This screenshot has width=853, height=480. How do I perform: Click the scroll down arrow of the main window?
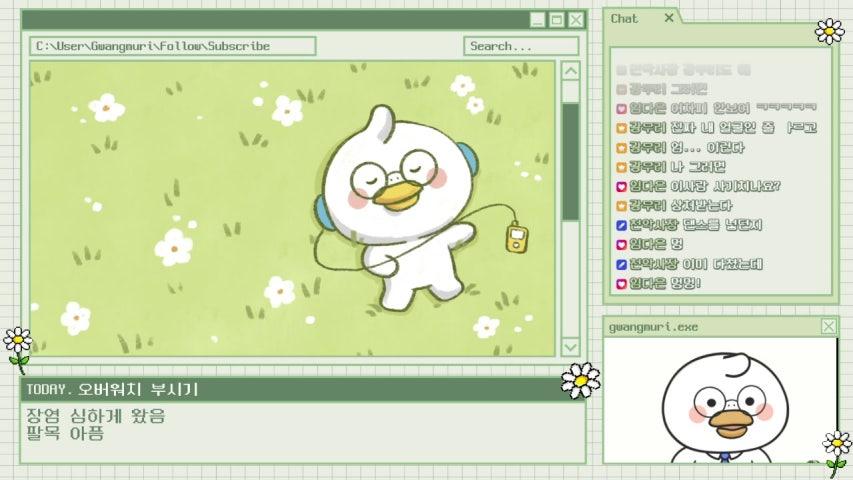570,347
